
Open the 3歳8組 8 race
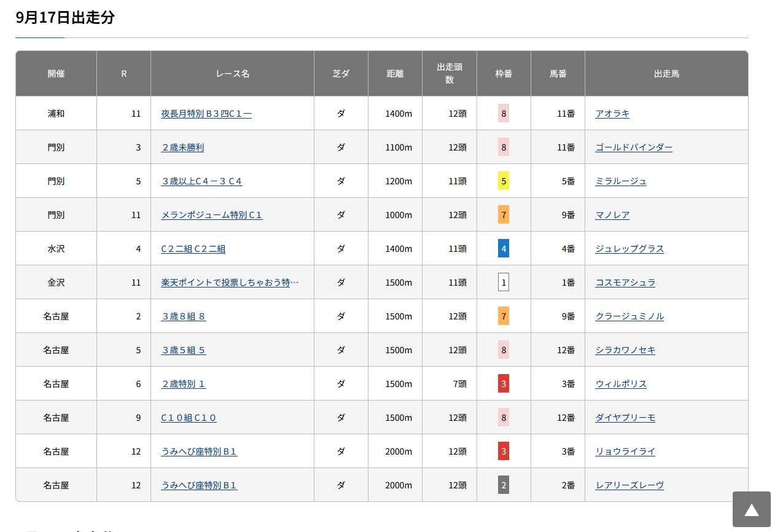point(184,316)
